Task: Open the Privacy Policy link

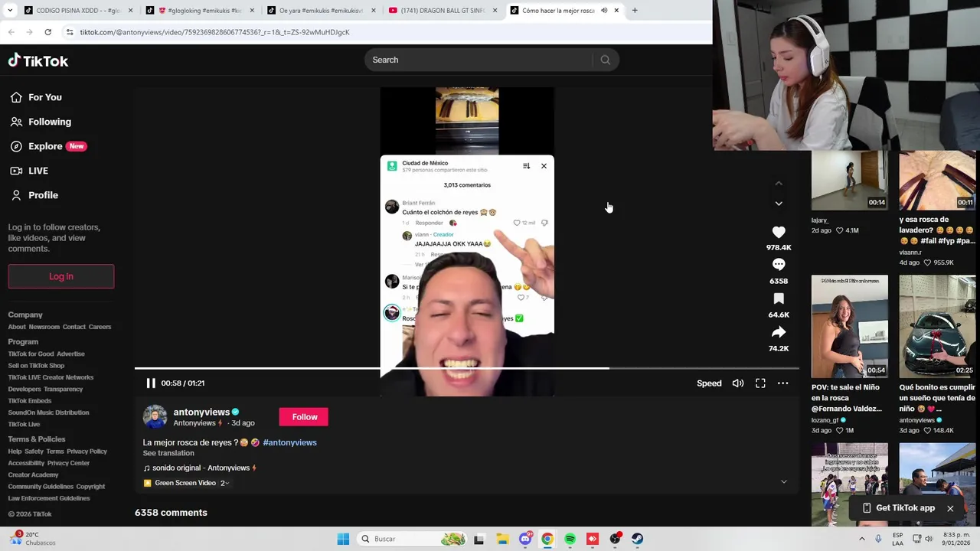Action: [x=87, y=452]
